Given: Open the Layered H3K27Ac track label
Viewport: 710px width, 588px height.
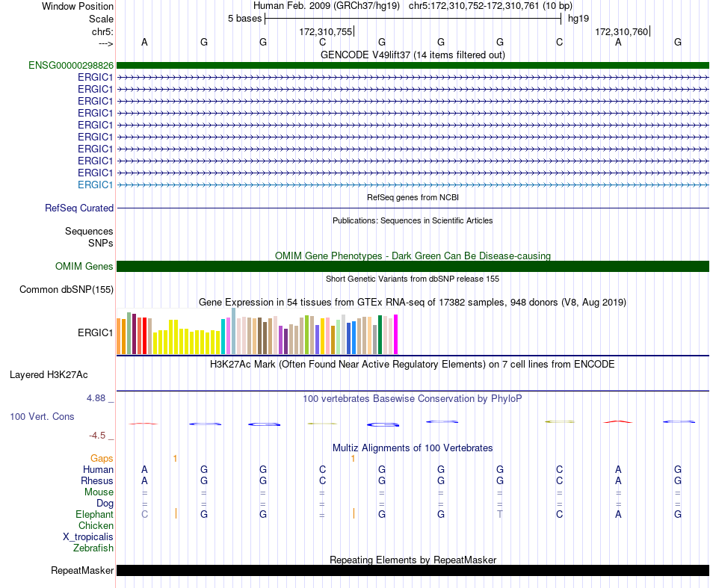Looking at the screenshot, I should tap(49, 375).
